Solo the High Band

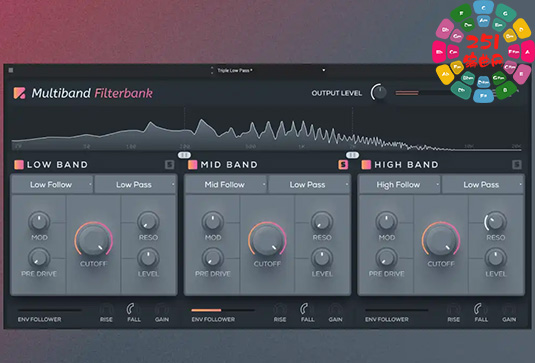pyautogui.click(x=517, y=165)
